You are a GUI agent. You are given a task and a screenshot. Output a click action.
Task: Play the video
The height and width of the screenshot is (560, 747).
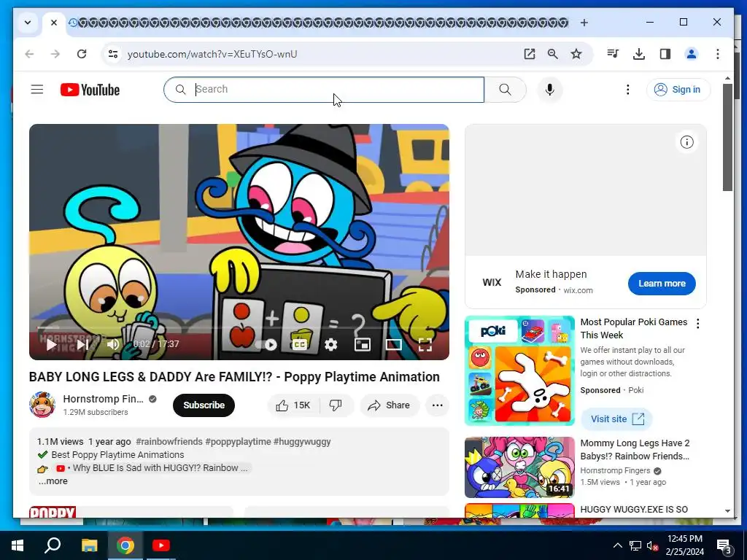pyautogui.click(x=51, y=344)
